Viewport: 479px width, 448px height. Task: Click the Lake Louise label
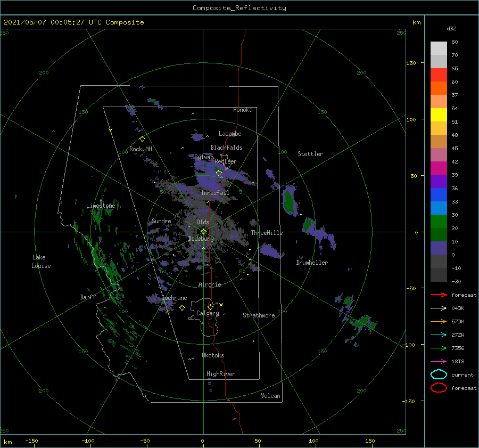click(41, 262)
